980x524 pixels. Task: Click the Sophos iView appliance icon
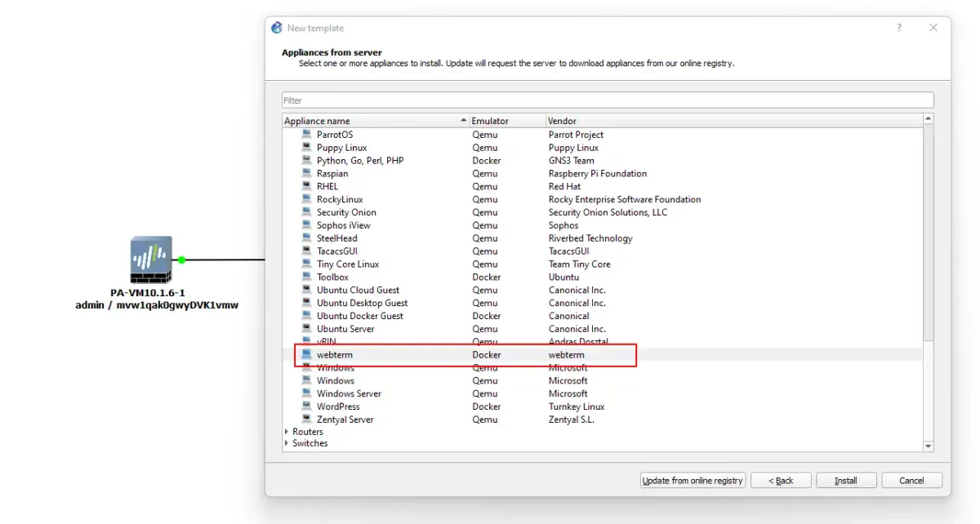[306, 225]
